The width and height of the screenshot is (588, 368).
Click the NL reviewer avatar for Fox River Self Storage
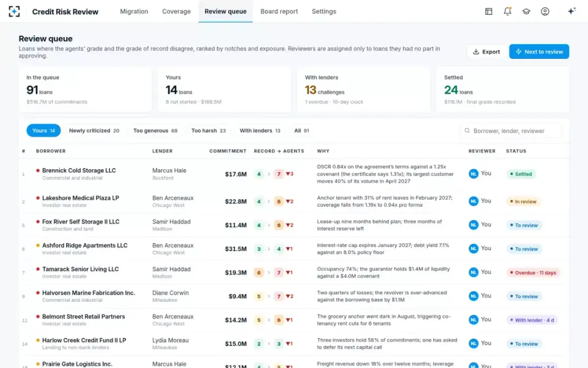click(x=473, y=225)
